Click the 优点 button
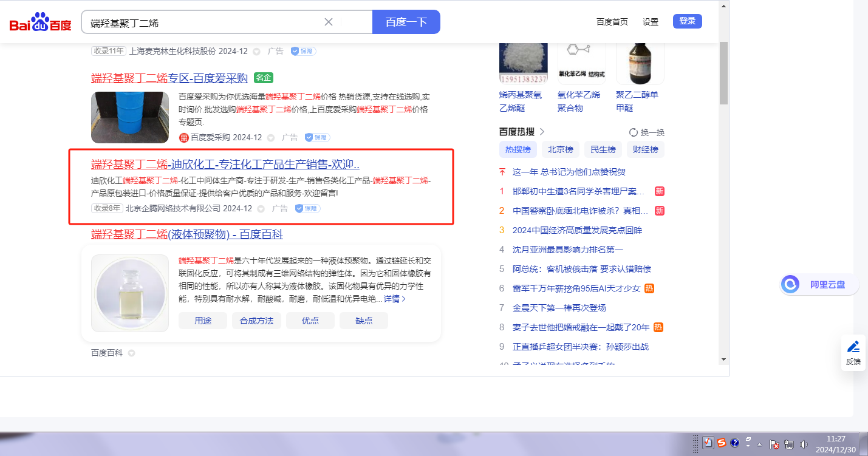 [310, 321]
